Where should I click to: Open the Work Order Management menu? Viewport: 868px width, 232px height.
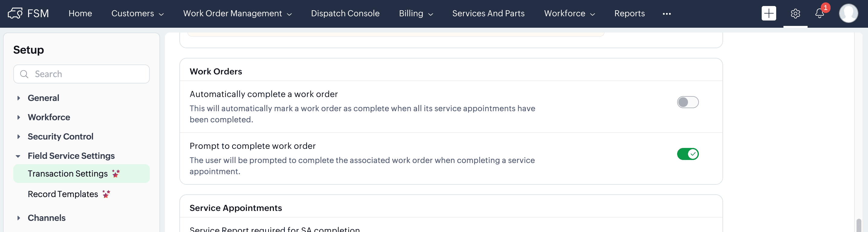click(x=237, y=14)
